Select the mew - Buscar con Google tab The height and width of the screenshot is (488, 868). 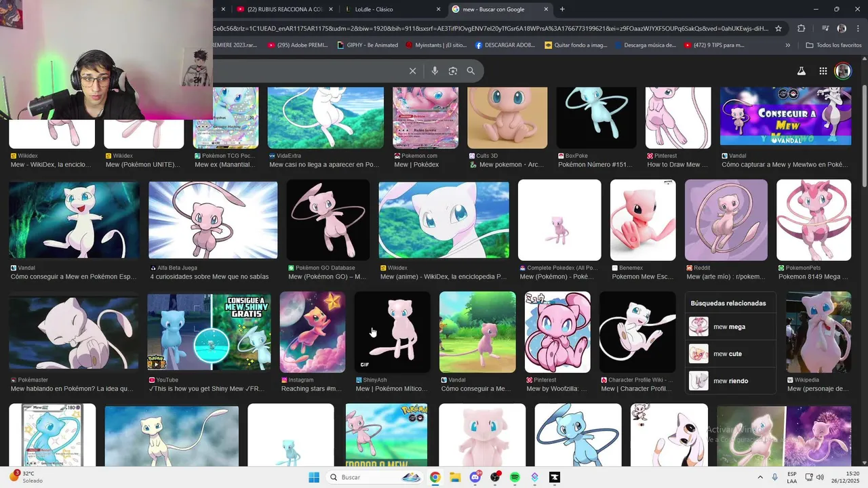tap(500, 9)
